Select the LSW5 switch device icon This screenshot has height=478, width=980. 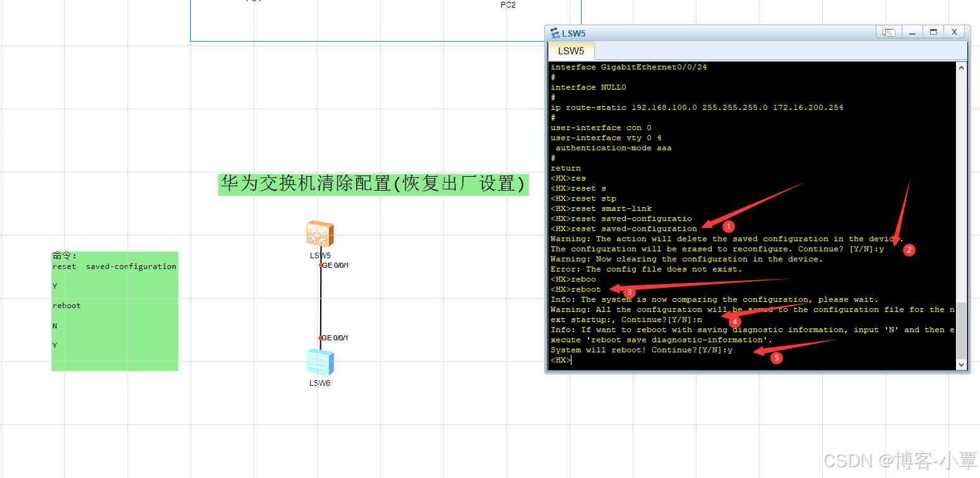320,234
